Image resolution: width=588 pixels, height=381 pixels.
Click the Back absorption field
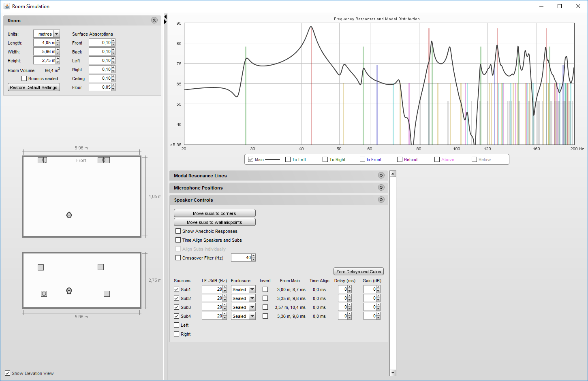click(100, 51)
